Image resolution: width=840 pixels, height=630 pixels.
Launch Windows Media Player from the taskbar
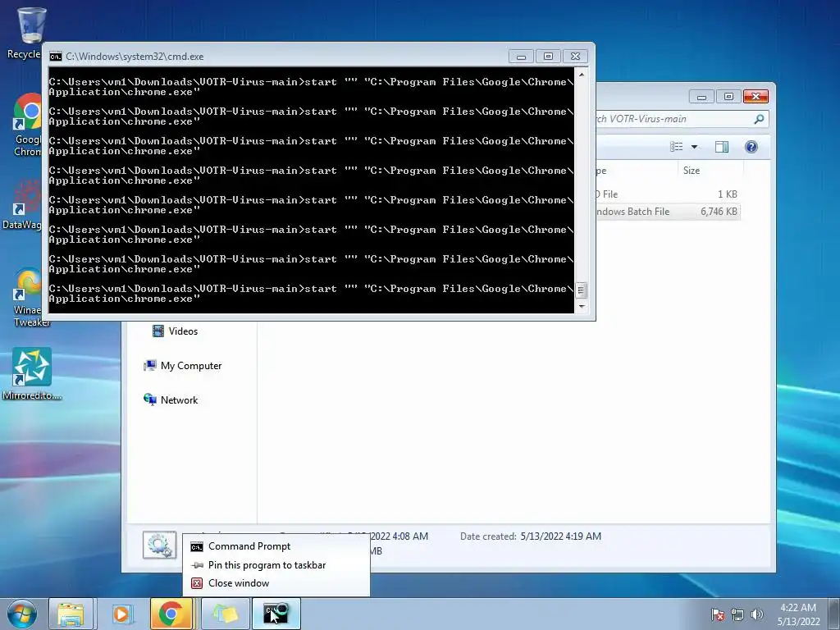[x=121, y=614]
